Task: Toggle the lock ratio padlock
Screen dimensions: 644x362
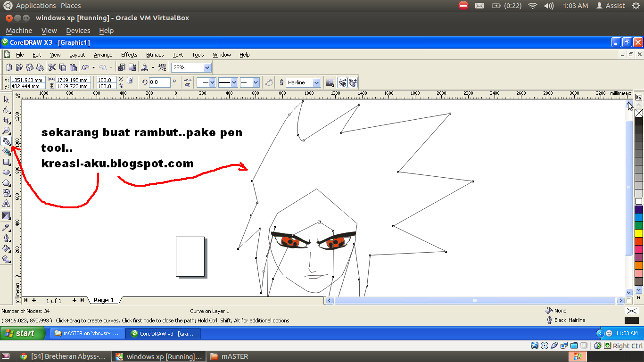Action: coord(130,80)
